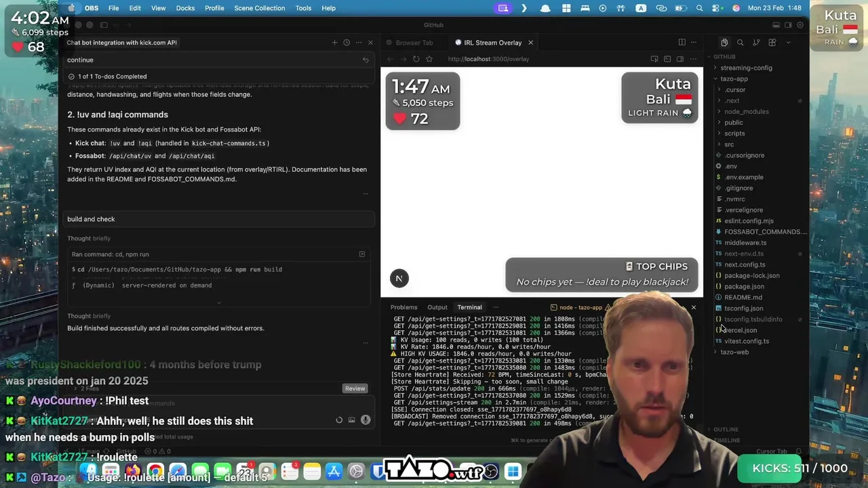
Task: Click the '1 of 1 To-dos Completed' row
Action: click(x=220, y=77)
